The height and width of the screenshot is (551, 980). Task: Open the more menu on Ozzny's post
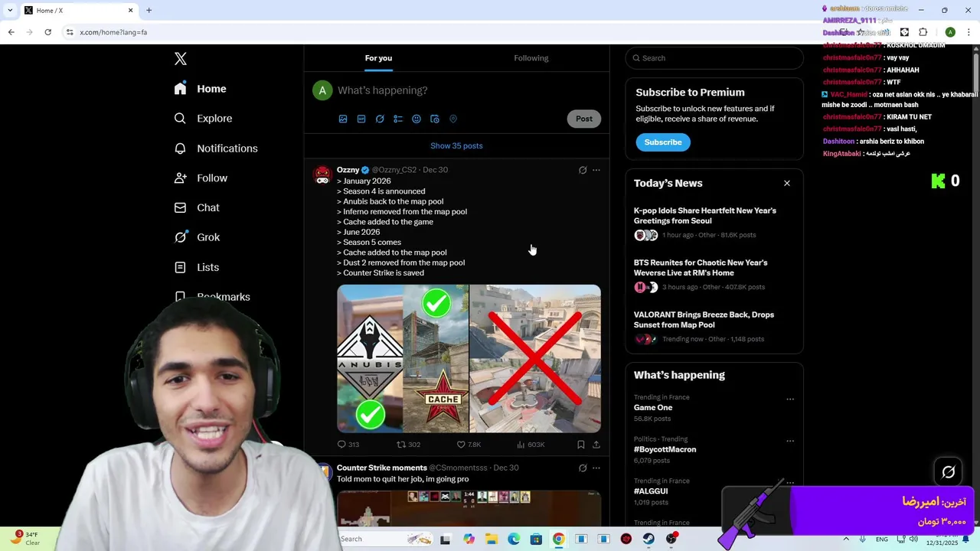pyautogui.click(x=596, y=170)
